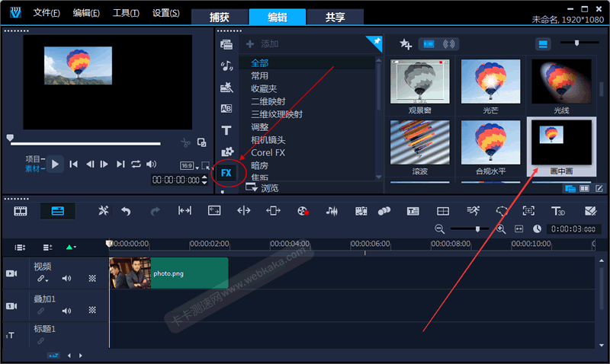Select the 三维纹理映射 category
Image resolution: width=610 pixels, height=364 pixels.
pos(277,114)
